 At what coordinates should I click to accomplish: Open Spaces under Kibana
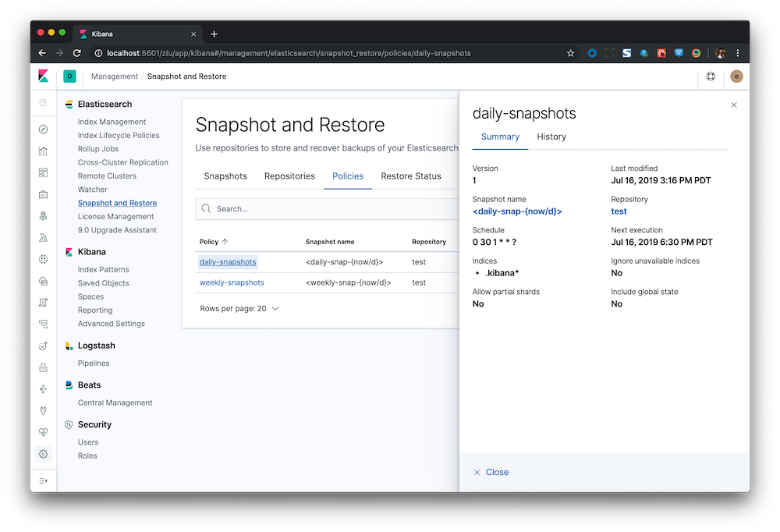[91, 296]
